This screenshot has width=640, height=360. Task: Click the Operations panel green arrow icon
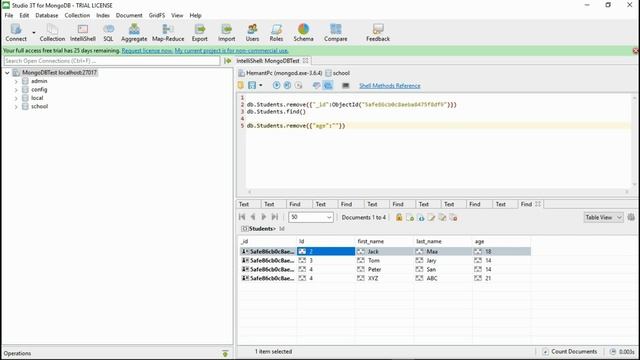(x=225, y=353)
